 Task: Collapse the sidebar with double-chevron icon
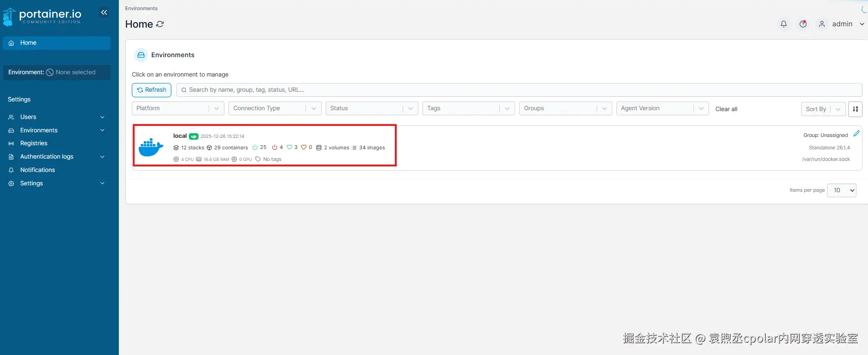click(104, 12)
